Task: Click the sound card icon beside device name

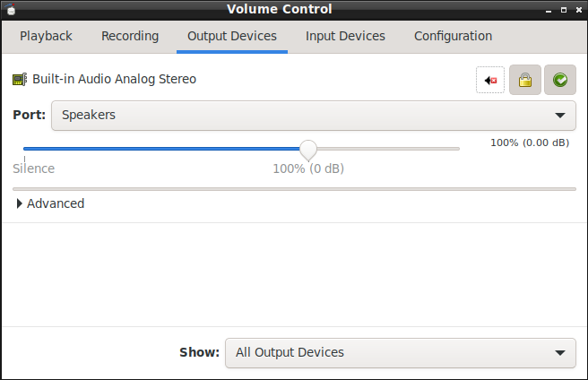Action: click(x=20, y=79)
